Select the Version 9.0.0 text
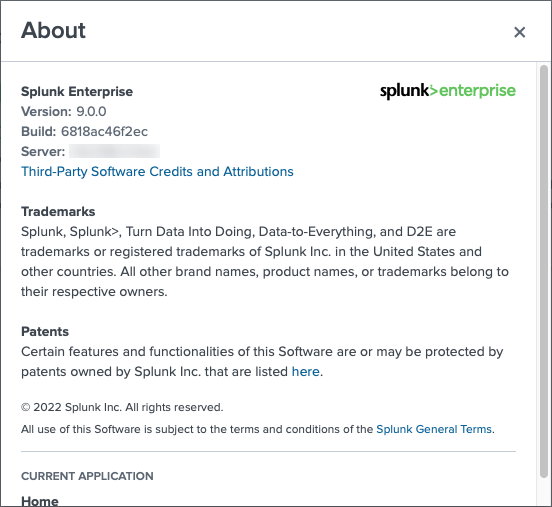 (64, 112)
